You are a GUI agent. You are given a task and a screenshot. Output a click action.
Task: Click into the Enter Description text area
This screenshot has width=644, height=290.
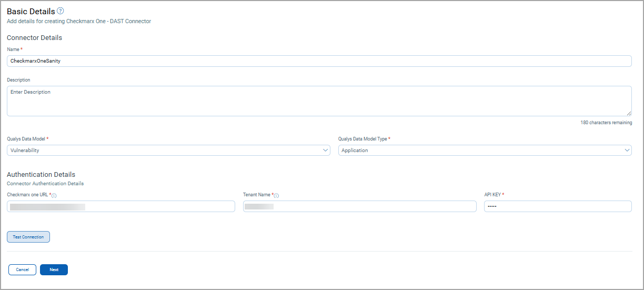319,101
